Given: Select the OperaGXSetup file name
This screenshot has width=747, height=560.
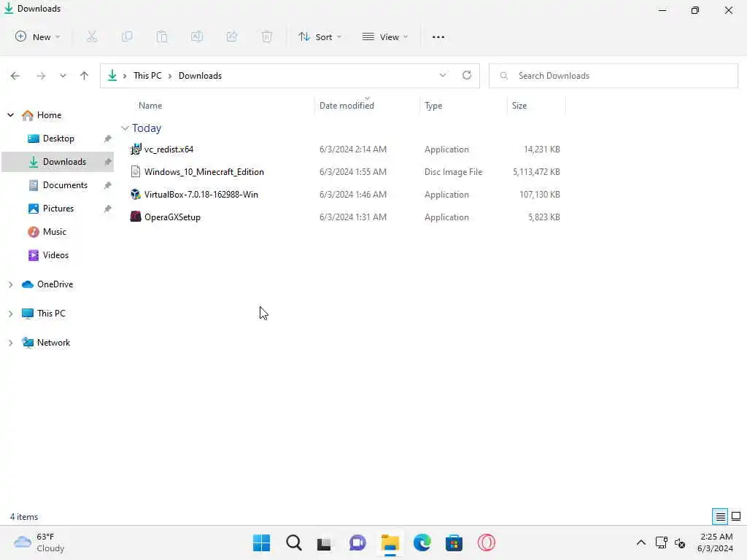Looking at the screenshot, I should point(172,217).
